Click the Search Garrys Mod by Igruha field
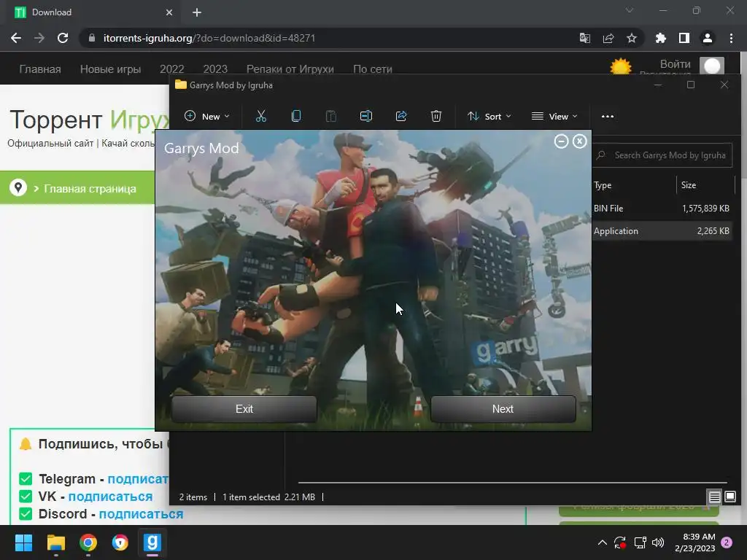This screenshot has height=560, width=747. coord(662,155)
